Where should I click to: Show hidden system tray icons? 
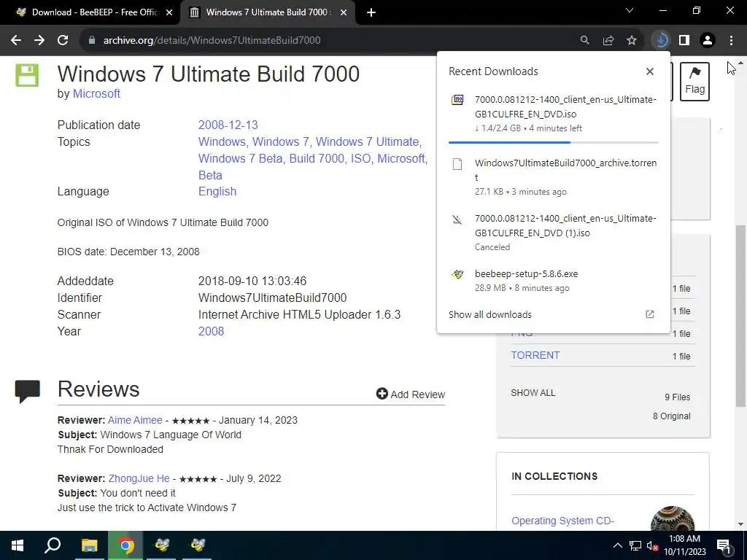pos(617,545)
